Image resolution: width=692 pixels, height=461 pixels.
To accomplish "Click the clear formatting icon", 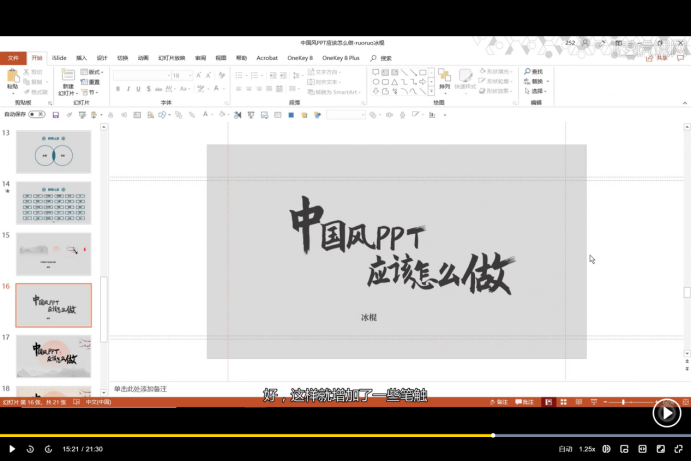I will [x=222, y=75].
